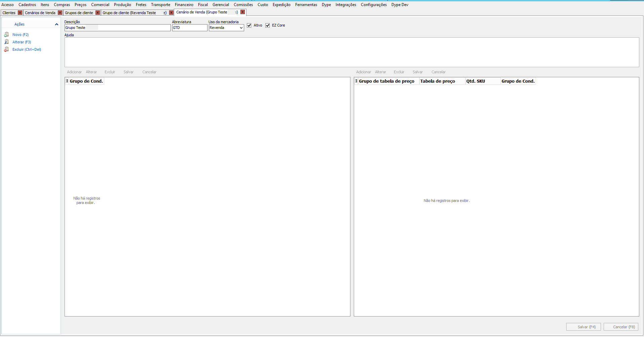Screen dimensions: 644x337
Task: Click the Alterar (F3) link
Action: [x=22, y=42]
